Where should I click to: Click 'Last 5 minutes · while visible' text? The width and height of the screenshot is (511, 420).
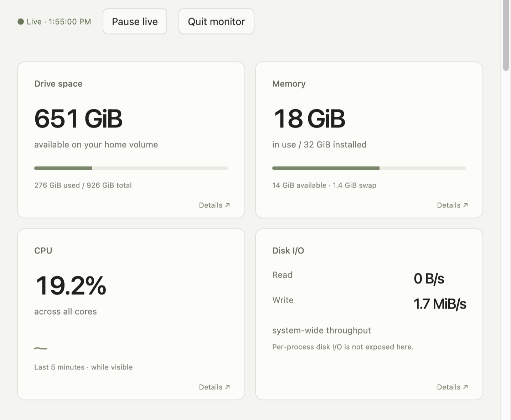click(x=83, y=367)
